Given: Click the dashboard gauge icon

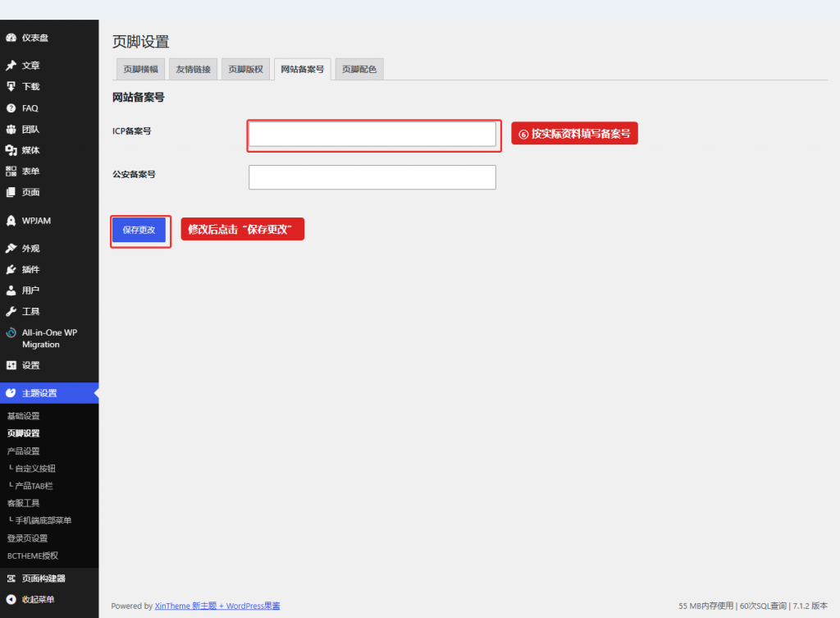Looking at the screenshot, I should (x=11, y=38).
